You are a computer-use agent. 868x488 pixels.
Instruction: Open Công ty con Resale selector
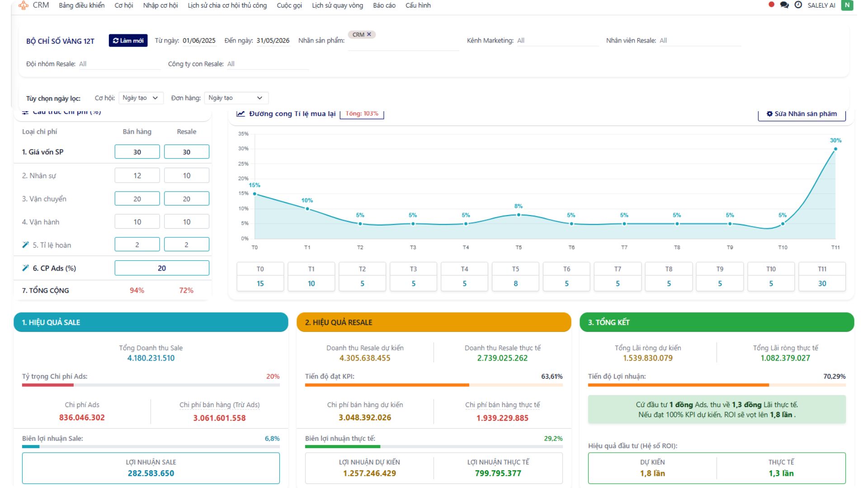point(268,64)
